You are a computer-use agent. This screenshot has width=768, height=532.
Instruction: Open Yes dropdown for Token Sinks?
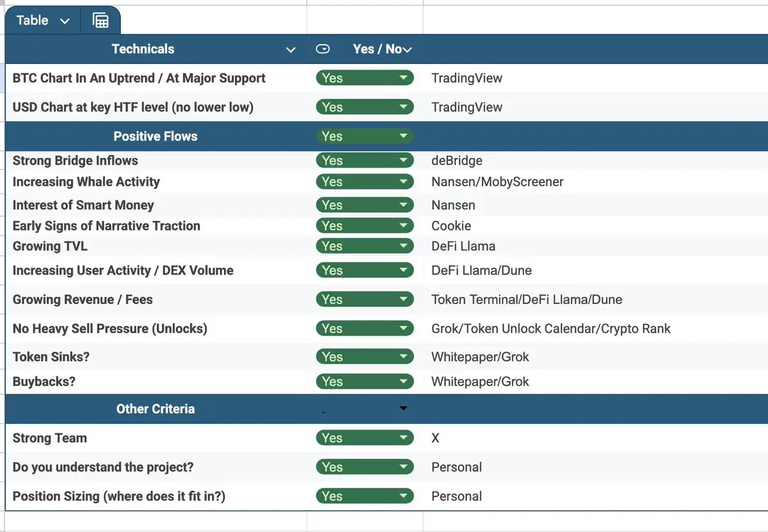(365, 357)
